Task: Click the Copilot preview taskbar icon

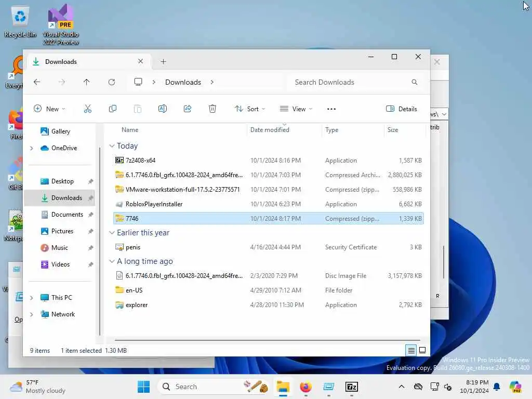Action: pyautogui.click(x=515, y=387)
